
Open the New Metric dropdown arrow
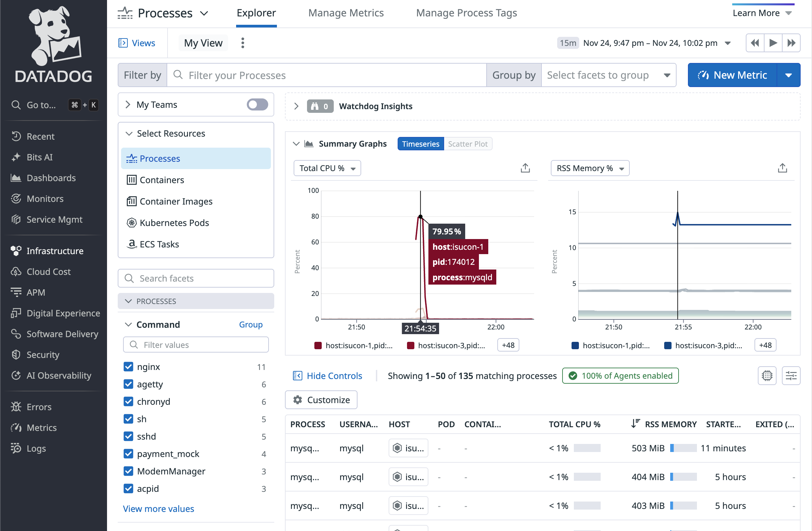click(x=788, y=75)
